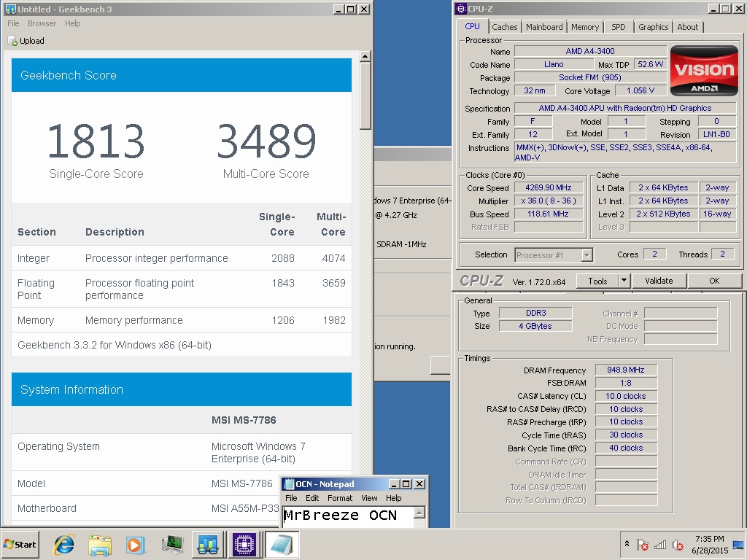Click the MSI MS-7786 Model value
The image size is (747, 560).
pyautogui.click(x=242, y=483)
